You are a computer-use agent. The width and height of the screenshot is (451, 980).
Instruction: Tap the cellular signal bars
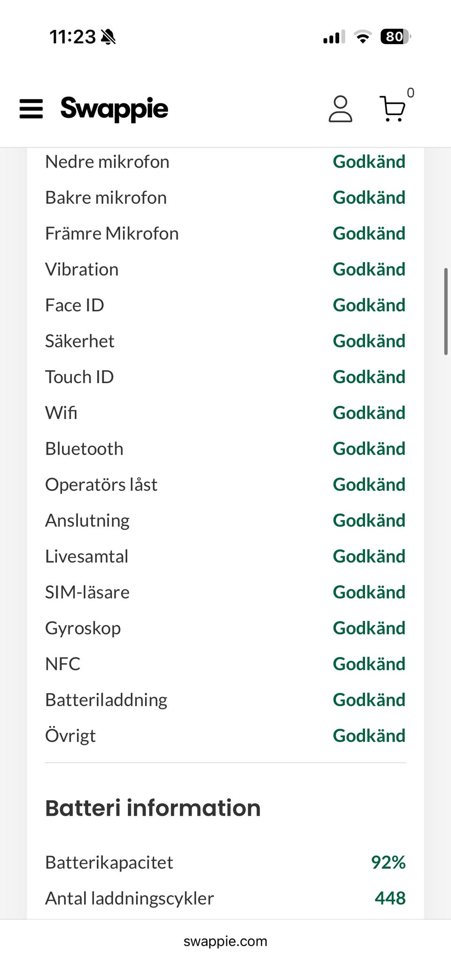pyautogui.click(x=334, y=37)
